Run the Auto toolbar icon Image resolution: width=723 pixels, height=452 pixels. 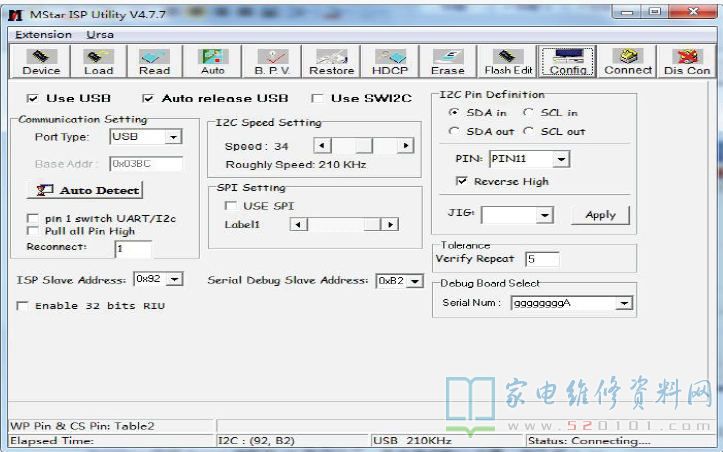(213, 61)
